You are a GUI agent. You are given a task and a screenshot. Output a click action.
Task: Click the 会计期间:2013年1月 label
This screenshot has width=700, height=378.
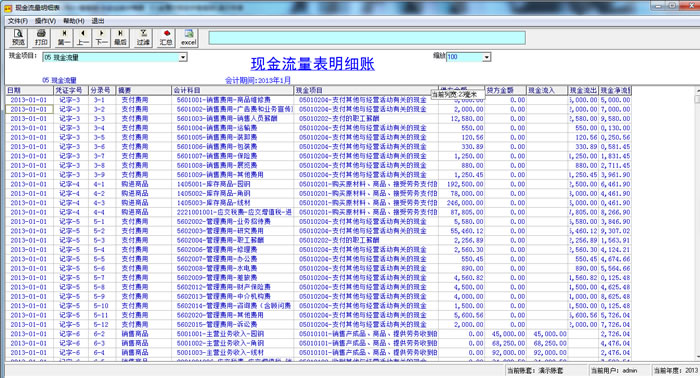click(258, 80)
